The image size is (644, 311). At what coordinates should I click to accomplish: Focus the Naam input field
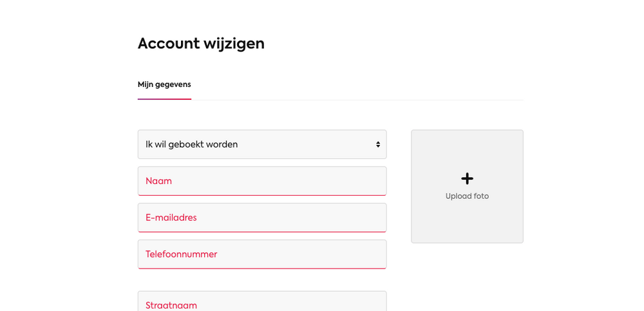pos(262,181)
